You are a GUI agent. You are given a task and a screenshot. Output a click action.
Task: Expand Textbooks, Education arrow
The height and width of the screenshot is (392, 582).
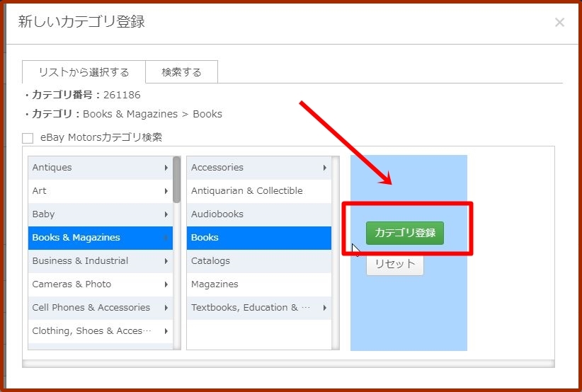(x=325, y=308)
